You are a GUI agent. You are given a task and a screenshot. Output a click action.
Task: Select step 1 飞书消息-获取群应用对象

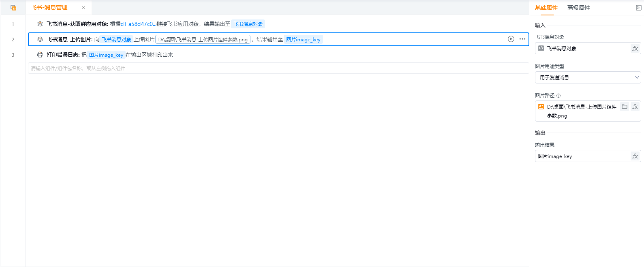[278, 24]
